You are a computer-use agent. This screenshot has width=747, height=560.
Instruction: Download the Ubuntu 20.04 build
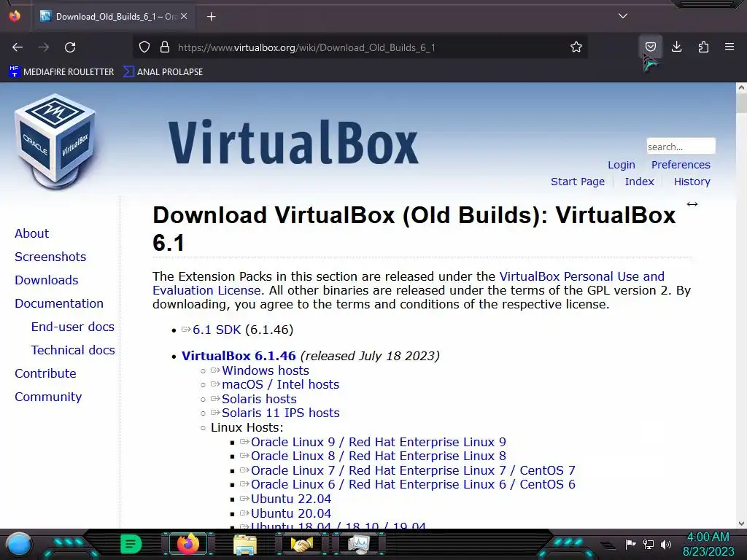tap(291, 513)
